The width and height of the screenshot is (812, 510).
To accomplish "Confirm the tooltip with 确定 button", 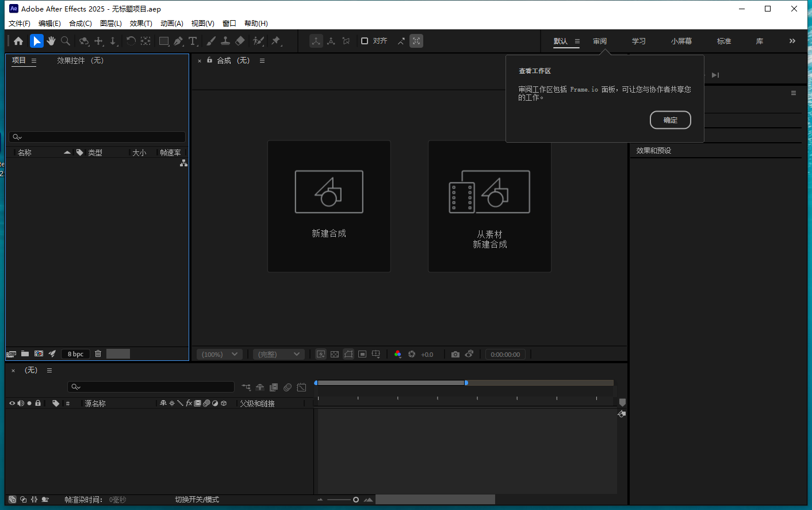I will (671, 120).
